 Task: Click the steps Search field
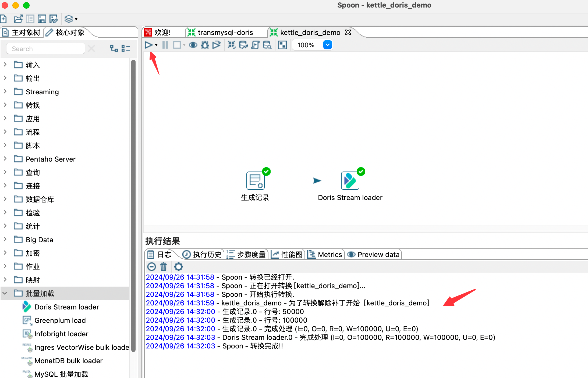click(46, 49)
